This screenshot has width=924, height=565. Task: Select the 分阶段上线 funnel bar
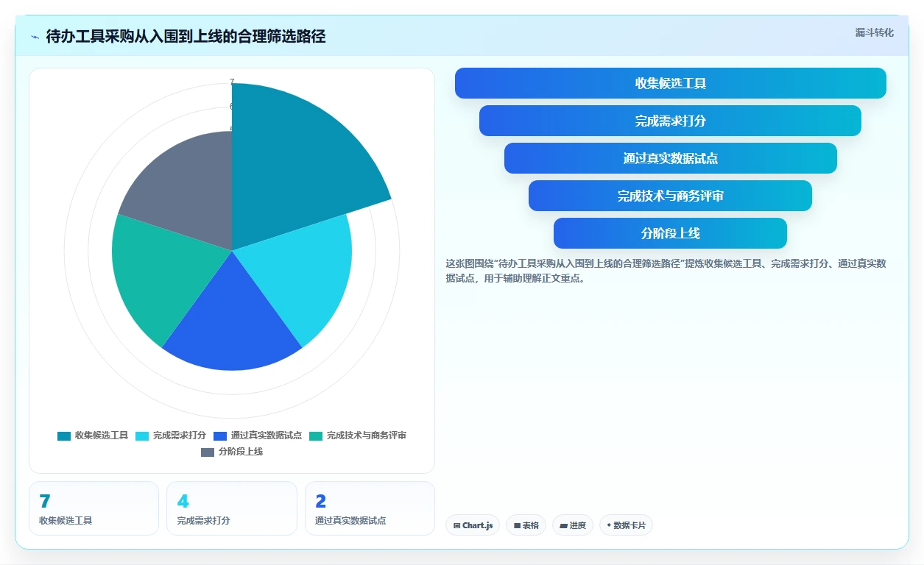coord(671,233)
